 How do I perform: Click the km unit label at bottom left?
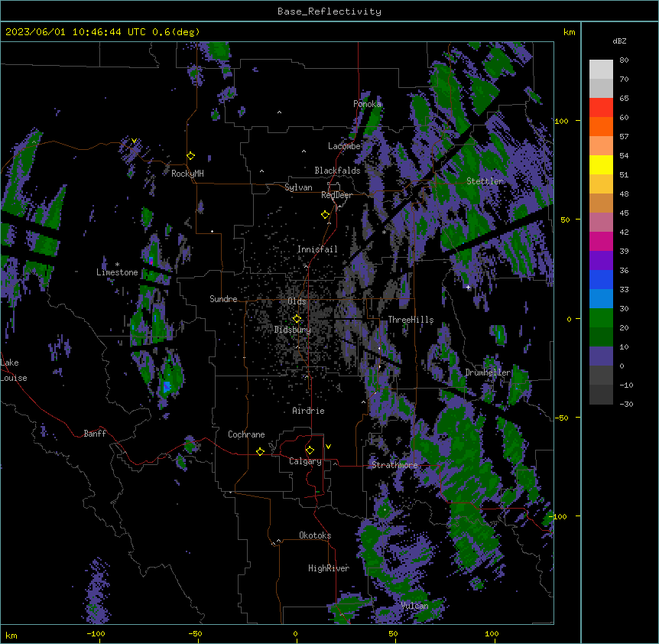coord(11,635)
